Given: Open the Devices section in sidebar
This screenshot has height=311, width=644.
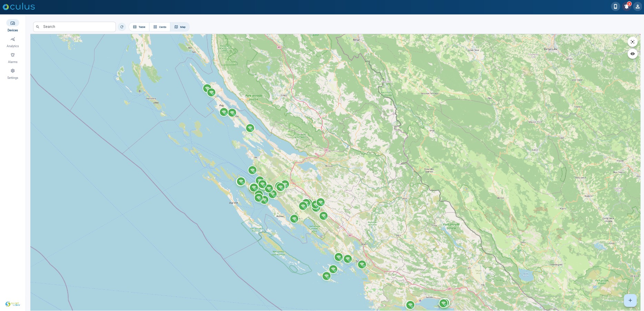Looking at the screenshot, I should [13, 26].
